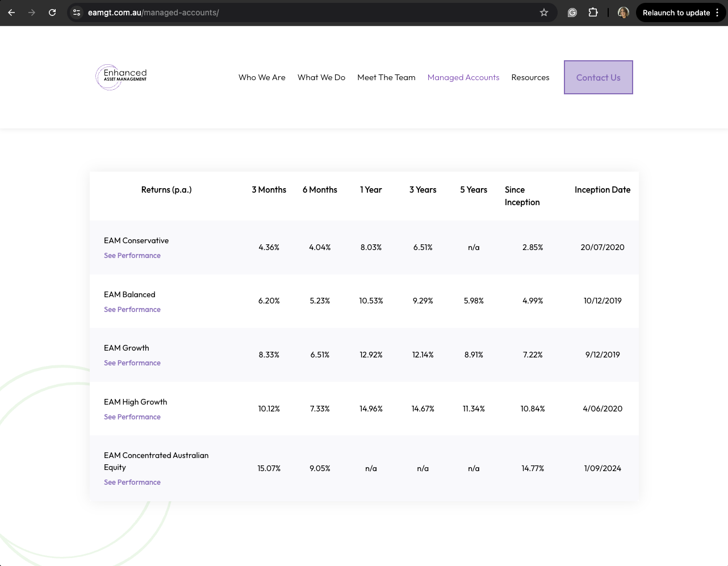Screen dimensions: 728x566
Task: Click inception date 4/06/2020
Action: click(603, 409)
